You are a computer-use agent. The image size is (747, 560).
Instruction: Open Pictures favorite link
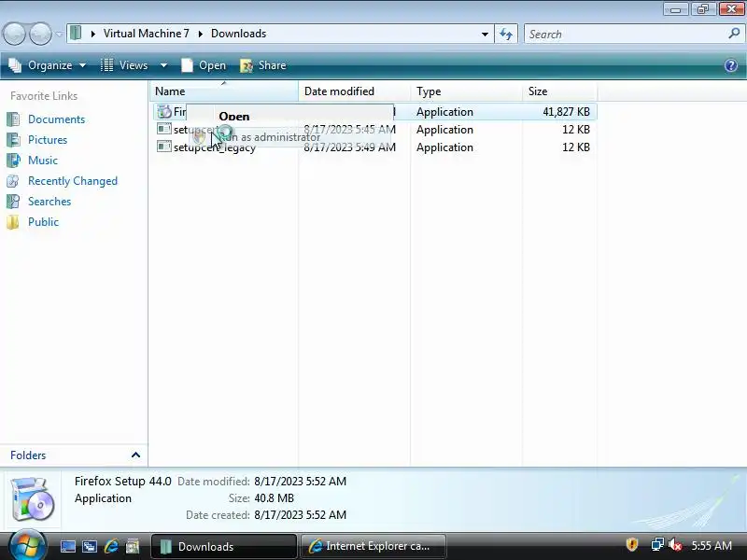click(48, 139)
